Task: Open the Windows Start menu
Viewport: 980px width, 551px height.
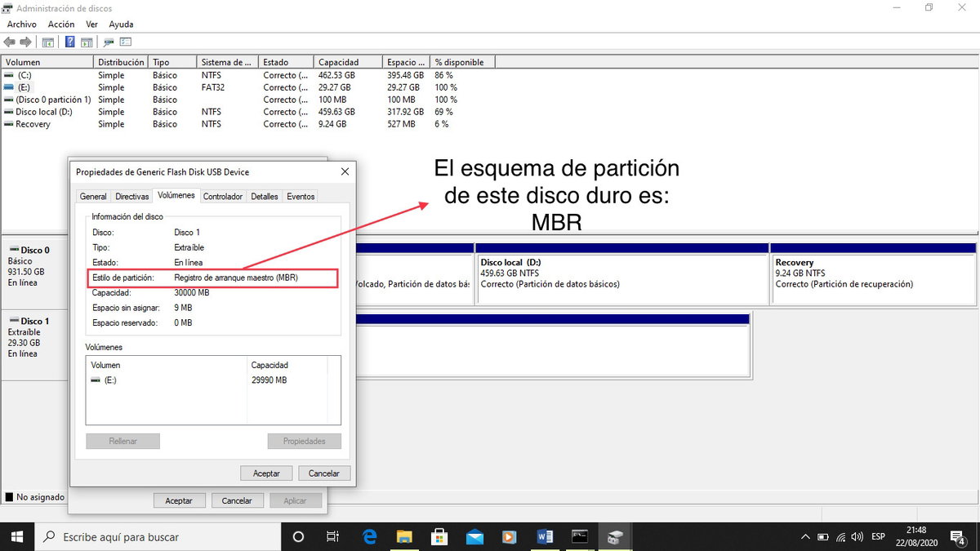Action: click(x=16, y=536)
